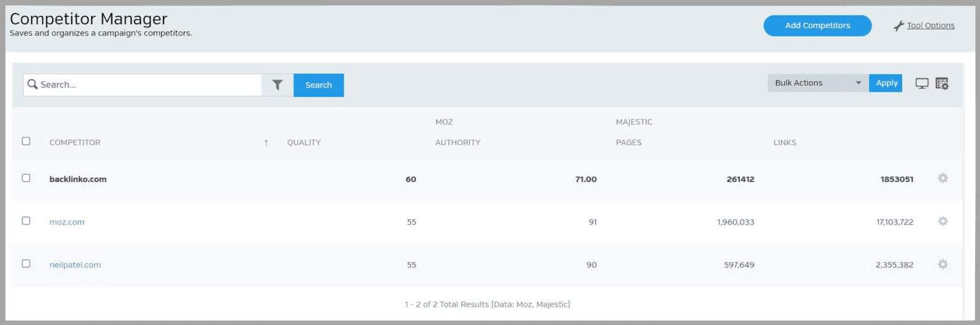Tick the checkbox for backlinko.com

(x=26, y=178)
